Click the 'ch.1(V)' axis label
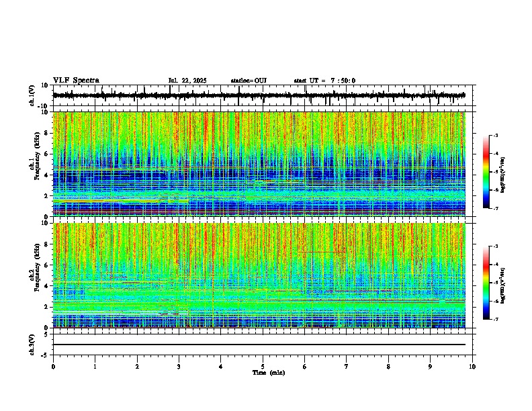Screen dimensions: 532x411 pyautogui.click(x=32, y=95)
